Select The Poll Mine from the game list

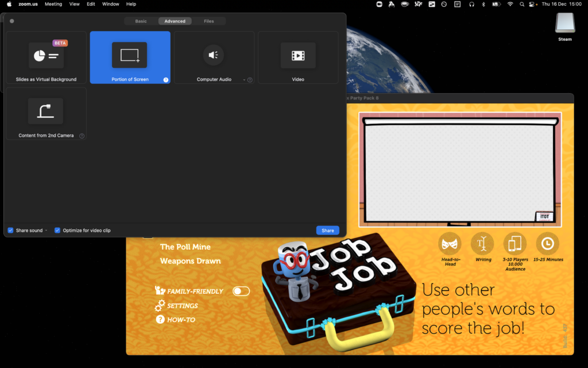184,247
